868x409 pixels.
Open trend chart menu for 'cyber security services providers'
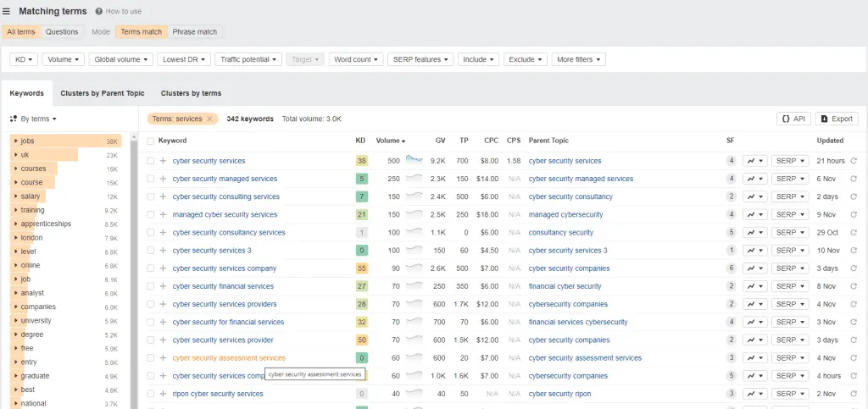point(755,304)
